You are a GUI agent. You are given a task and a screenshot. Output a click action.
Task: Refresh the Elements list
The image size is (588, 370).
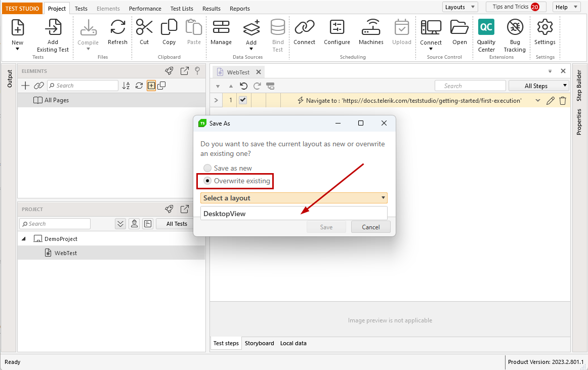[139, 86]
